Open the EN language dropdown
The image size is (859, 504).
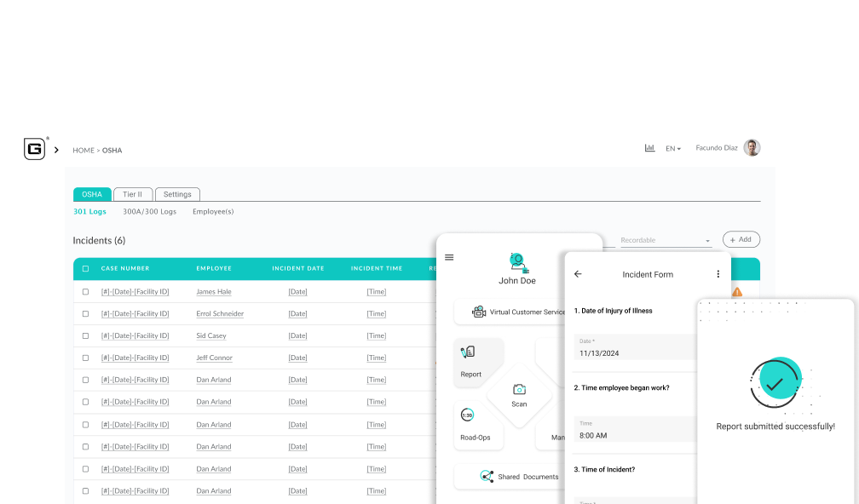pyautogui.click(x=673, y=149)
